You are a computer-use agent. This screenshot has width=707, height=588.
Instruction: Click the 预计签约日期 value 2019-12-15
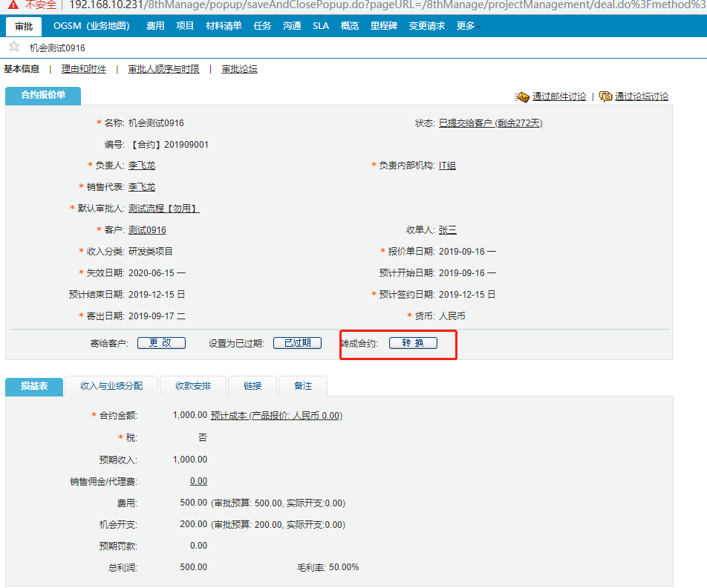(462, 295)
